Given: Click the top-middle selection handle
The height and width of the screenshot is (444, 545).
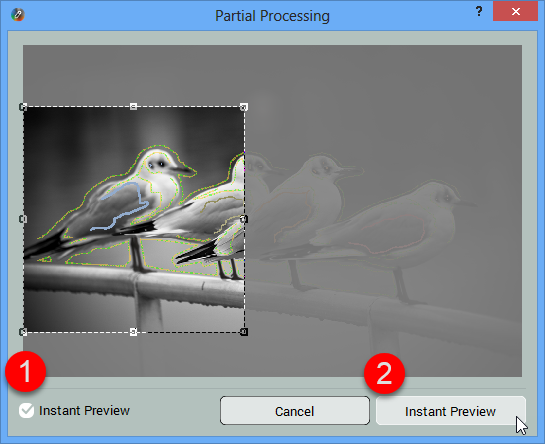Looking at the screenshot, I should tap(133, 107).
